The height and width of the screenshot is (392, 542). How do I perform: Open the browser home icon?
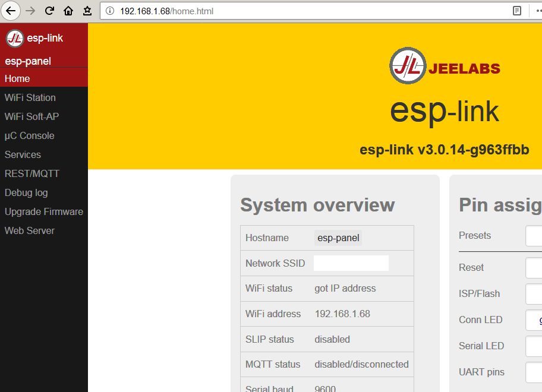[68, 11]
